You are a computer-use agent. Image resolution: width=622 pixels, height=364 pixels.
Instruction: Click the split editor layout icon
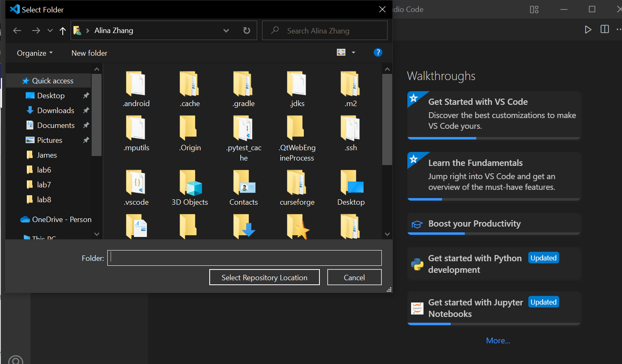click(x=605, y=29)
